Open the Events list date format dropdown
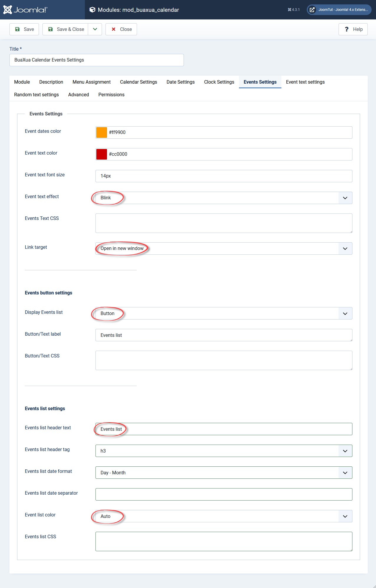This screenshot has width=376, height=588. pyautogui.click(x=224, y=473)
